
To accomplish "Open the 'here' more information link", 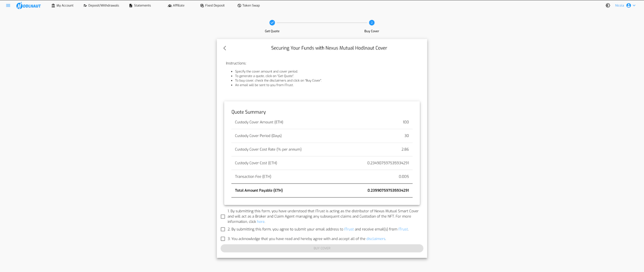I will pyautogui.click(x=261, y=222).
